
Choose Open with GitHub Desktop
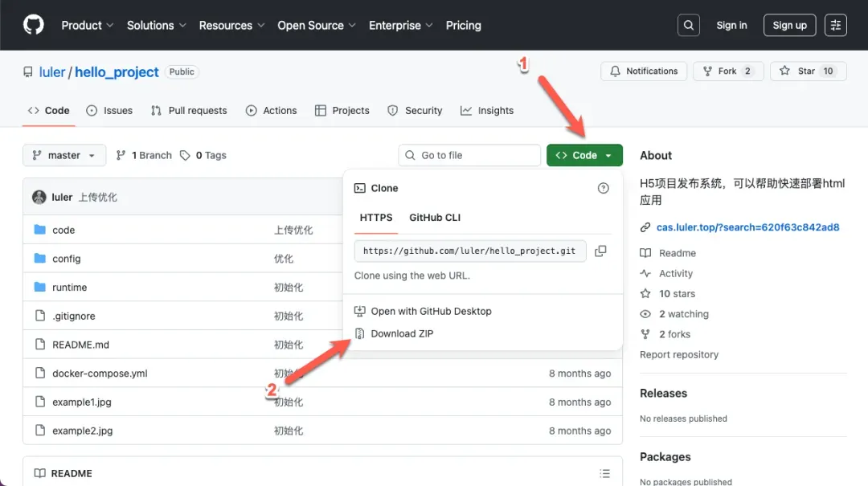tap(431, 311)
